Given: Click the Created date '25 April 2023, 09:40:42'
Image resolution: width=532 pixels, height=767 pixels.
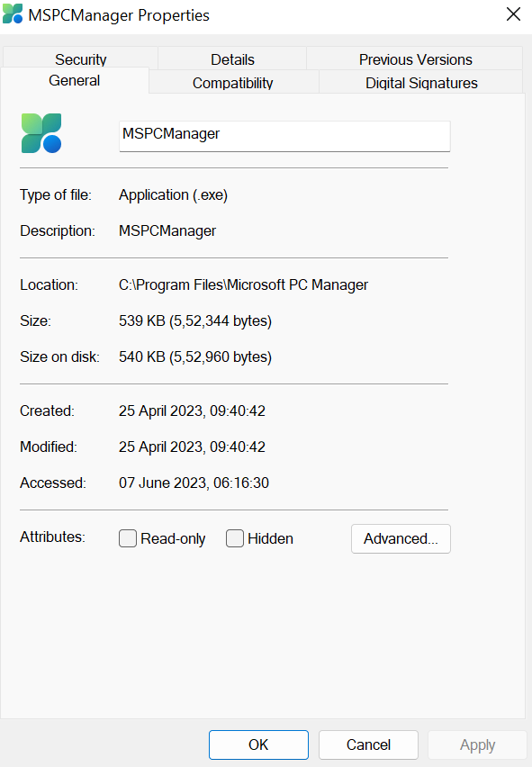Looking at the screenshot, I should point(192,411).
